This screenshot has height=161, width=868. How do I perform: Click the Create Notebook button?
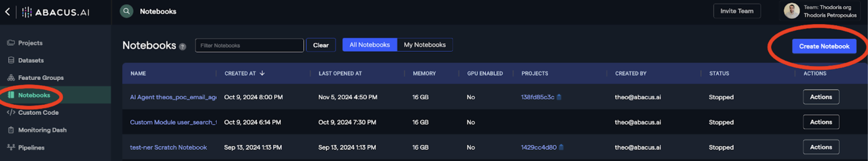pyautogui.click(x=824, y=46)
